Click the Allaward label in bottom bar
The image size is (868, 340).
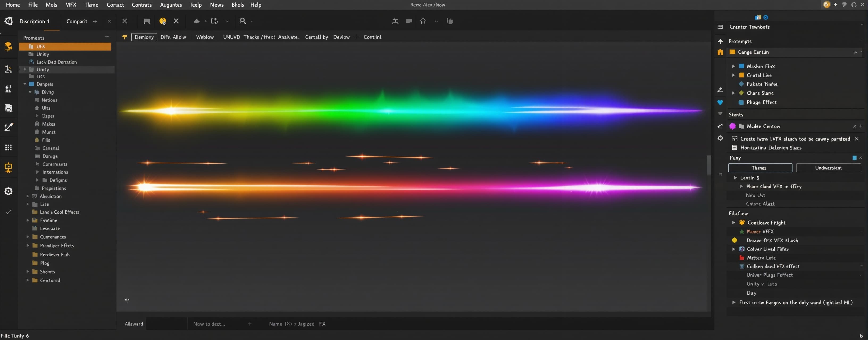pos(134,324)
